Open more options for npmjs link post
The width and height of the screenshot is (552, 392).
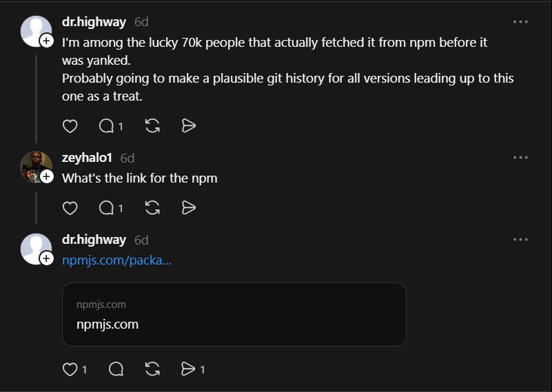(x=520, y=240)
